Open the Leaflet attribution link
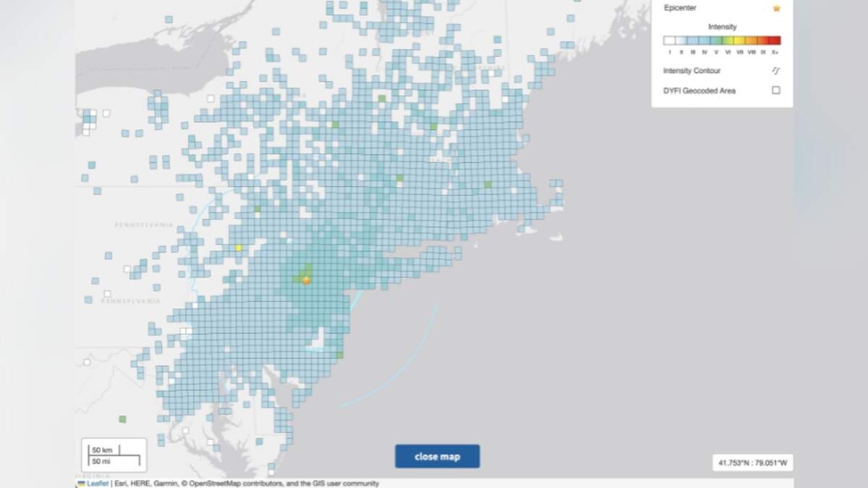This screenshot has width=868, height=488. 98,483
